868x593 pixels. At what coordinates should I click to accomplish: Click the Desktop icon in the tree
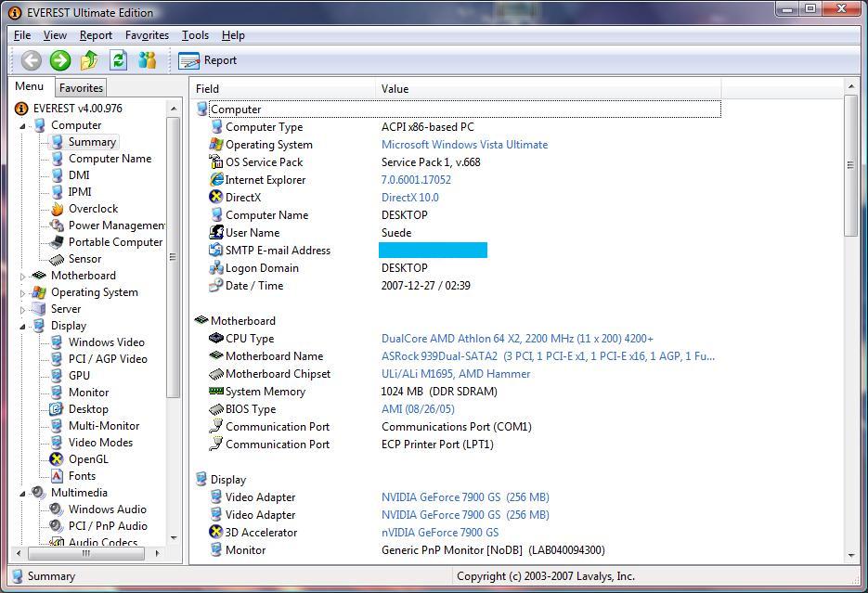click(x=57, y=409)
